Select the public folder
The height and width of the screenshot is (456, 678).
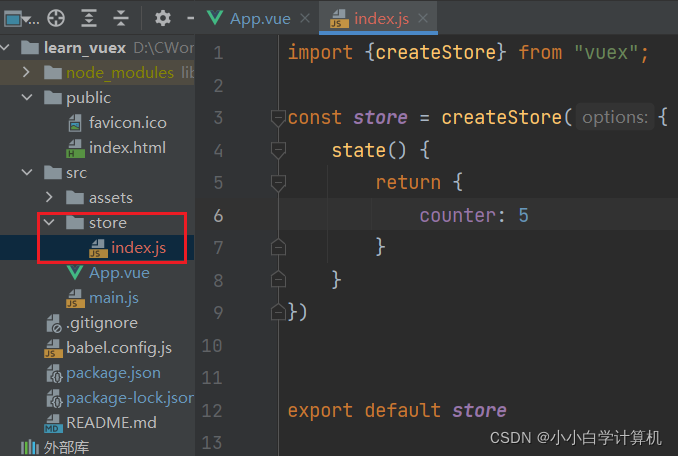[x=88, y=98]
